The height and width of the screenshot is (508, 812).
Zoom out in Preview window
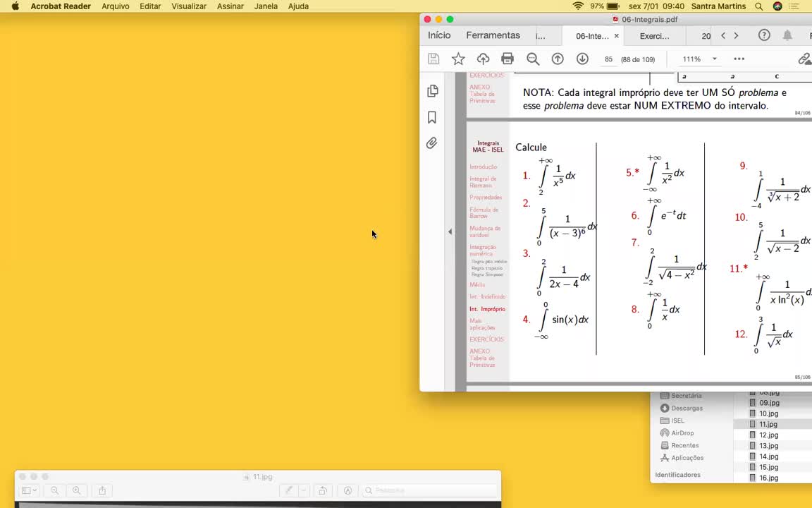coord(54,490)
